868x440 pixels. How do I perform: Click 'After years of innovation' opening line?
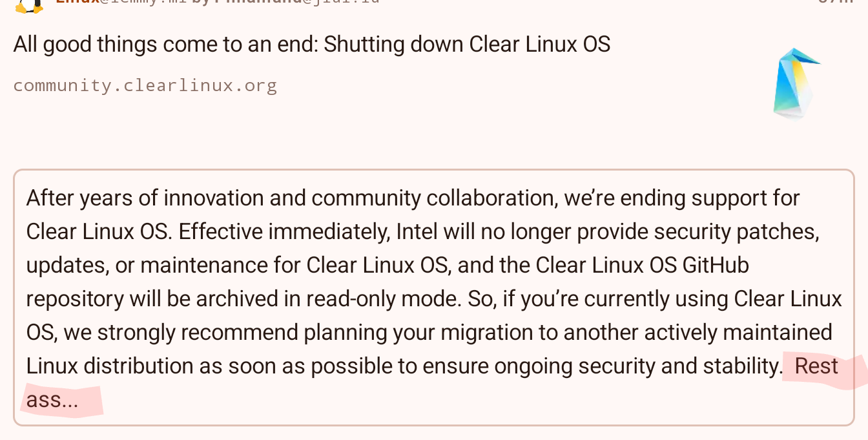[x=145, y=198]
